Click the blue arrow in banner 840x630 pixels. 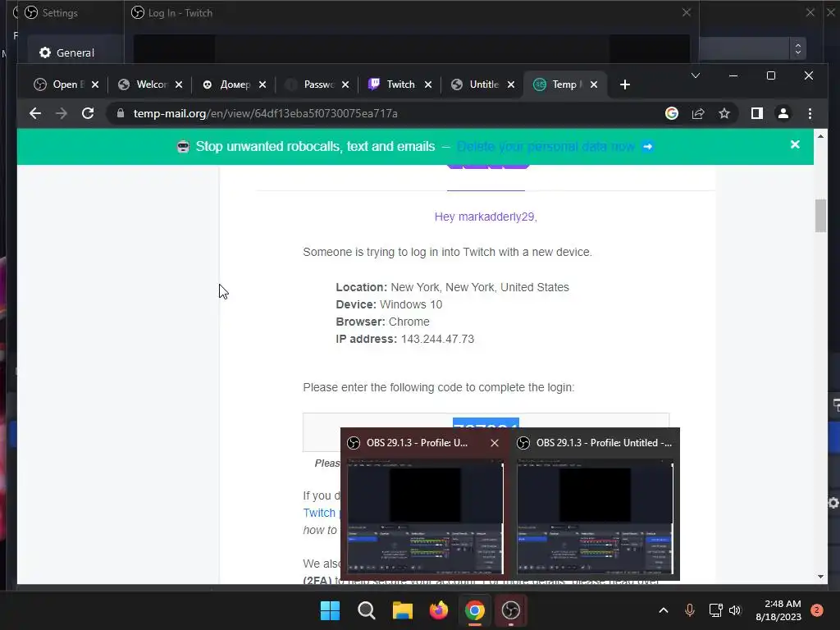pos(648,146)
